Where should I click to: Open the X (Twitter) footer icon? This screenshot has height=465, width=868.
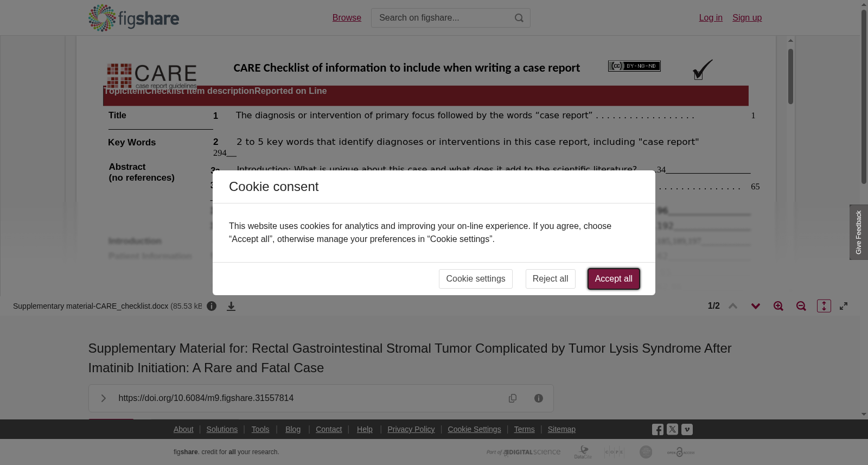(x=672, y=429)
